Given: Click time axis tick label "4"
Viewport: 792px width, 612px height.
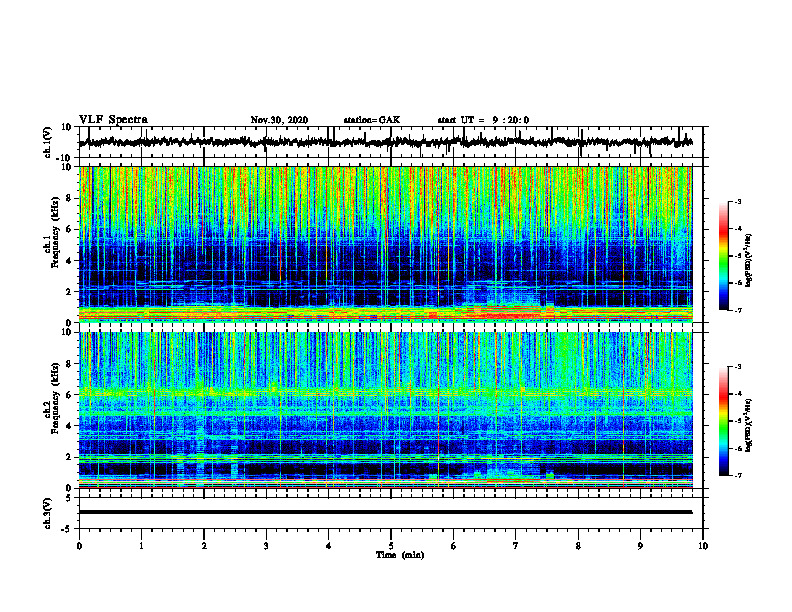Looking at the screenshot, I should (x=329, y=546).
